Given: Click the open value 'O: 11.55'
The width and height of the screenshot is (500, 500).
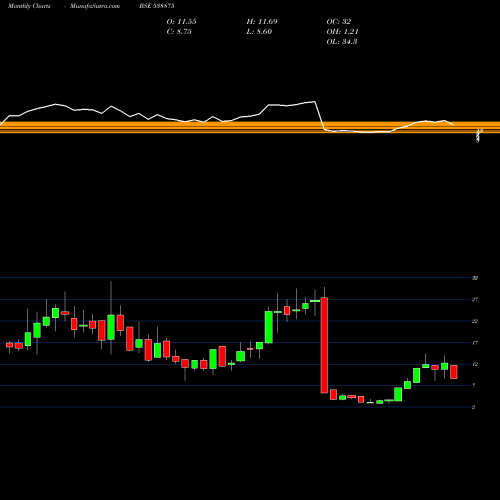Looking at the screenshot, I should tap(181, 22).
